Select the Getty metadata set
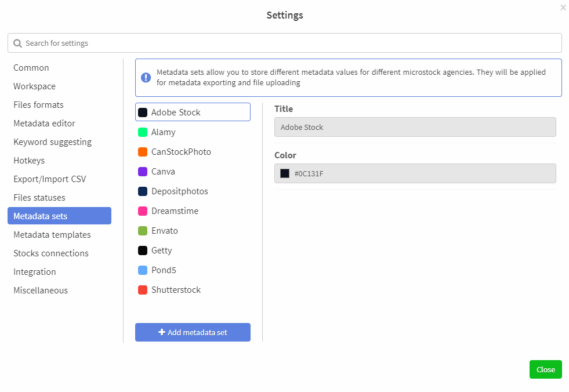 [193, 251]
